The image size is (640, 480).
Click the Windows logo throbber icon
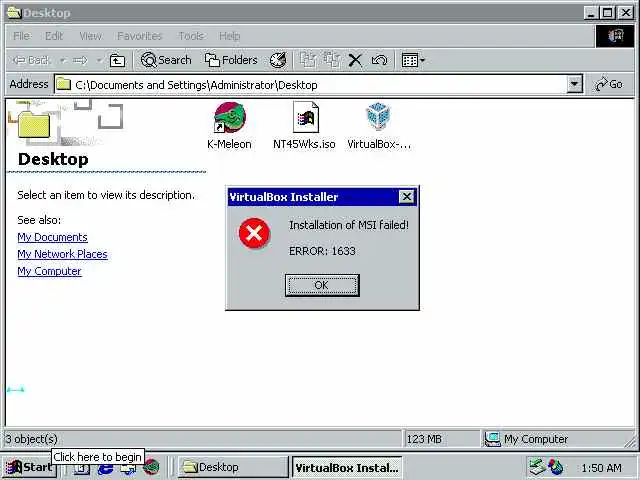pyautogui.click(x=615, y=36)
